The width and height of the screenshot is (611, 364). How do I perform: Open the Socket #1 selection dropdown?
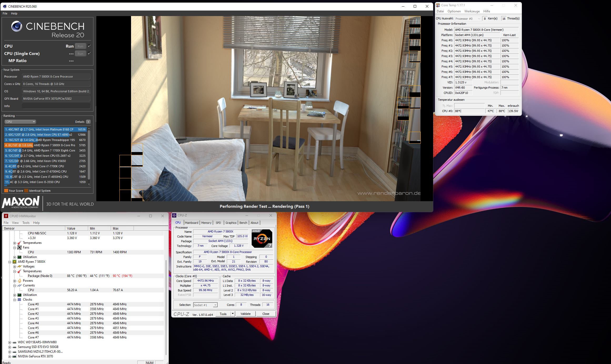pos(205,305)
